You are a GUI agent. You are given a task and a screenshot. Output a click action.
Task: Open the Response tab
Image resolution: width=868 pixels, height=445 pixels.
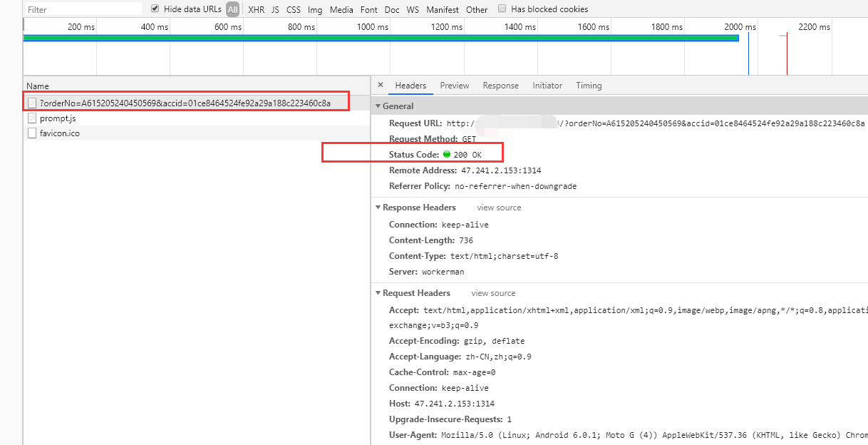(501, 86)
